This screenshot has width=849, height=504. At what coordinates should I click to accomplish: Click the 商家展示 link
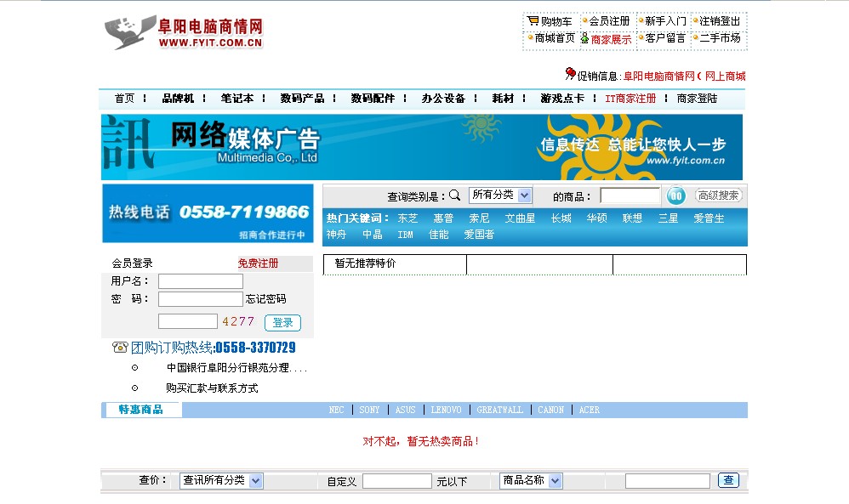point(611,39)
